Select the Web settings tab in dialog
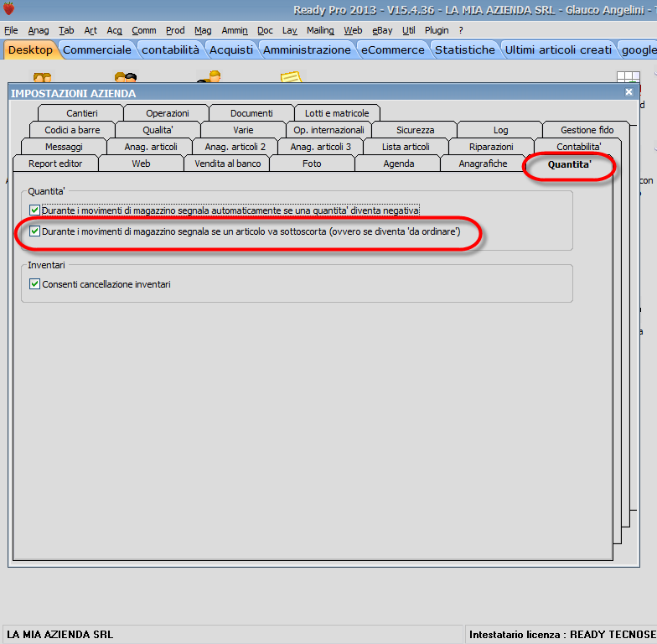657x644 pixels. 141,163
